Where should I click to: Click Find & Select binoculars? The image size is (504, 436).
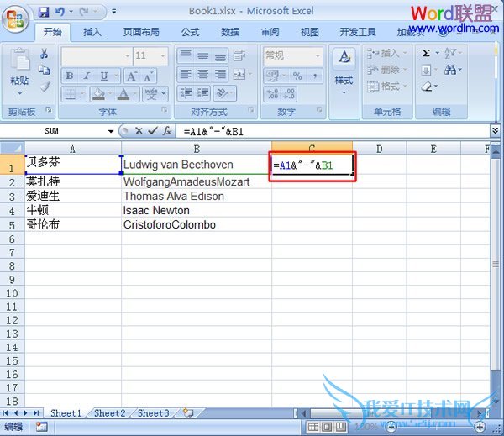point(450,70)
